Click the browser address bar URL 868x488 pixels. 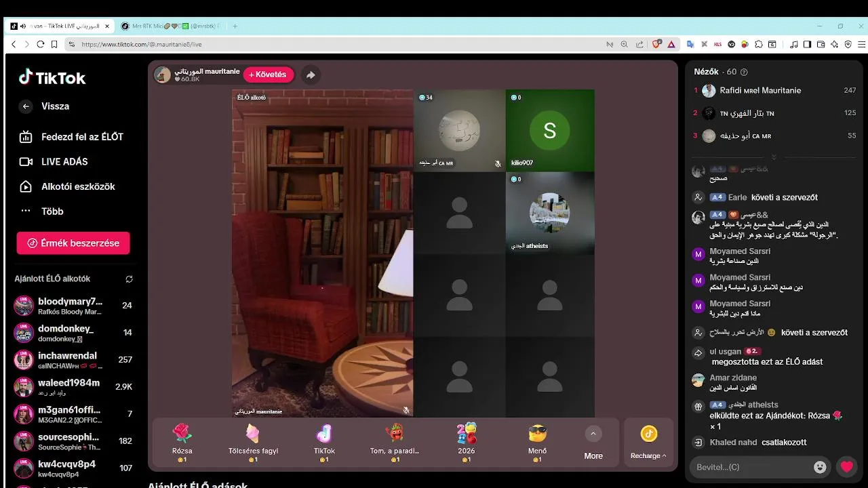pyautogui.click(x=142, y=44)
